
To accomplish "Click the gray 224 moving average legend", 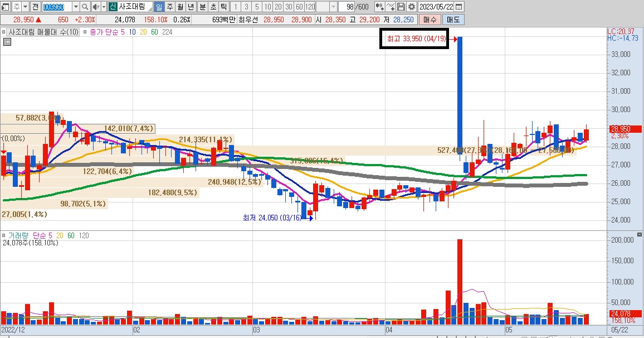I will click(167, 32).
